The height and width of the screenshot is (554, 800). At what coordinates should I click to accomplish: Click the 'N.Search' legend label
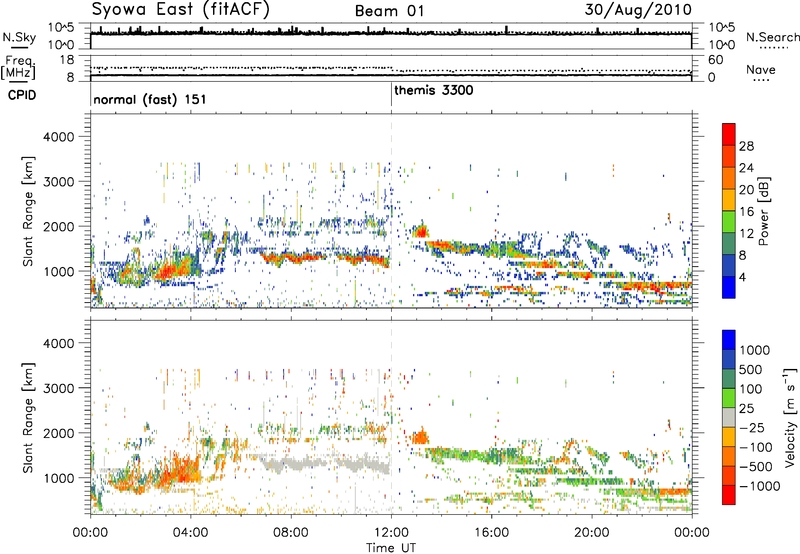[x=773, y=37]
